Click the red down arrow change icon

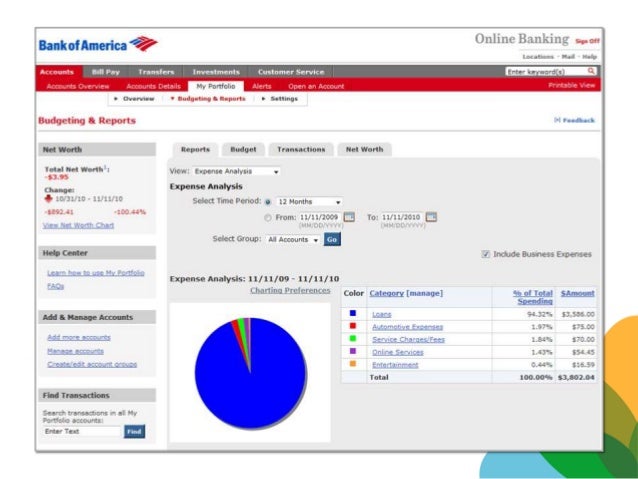pos(48,199)
